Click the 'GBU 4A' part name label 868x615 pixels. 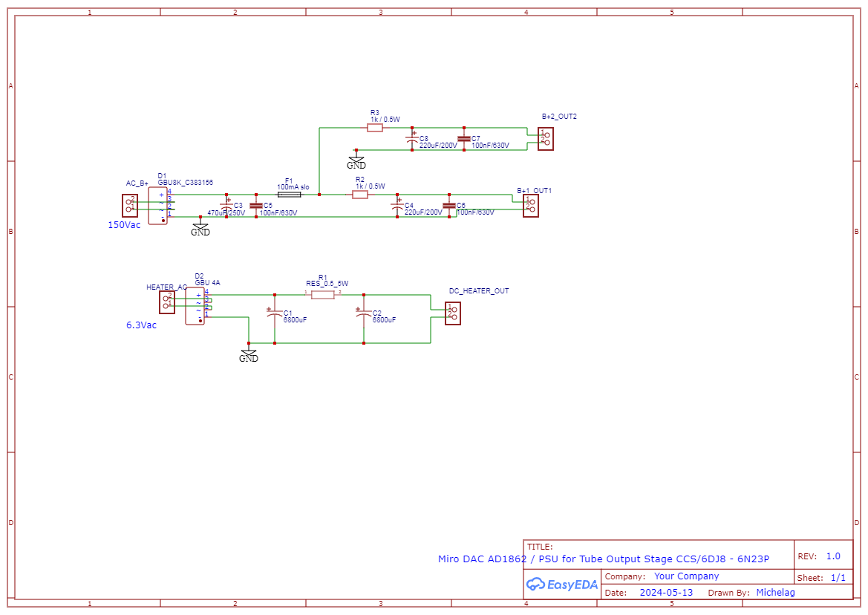pos(208,283)
